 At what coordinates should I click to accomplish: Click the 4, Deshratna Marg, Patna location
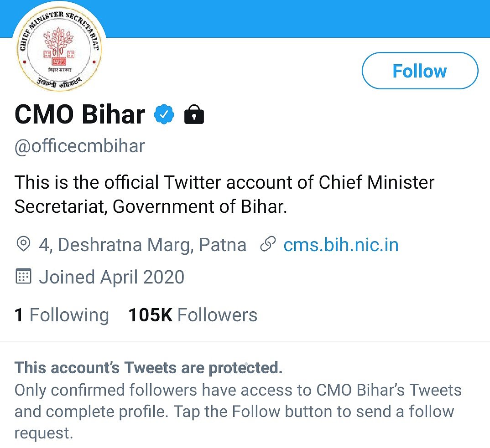[x=142, y=245]
